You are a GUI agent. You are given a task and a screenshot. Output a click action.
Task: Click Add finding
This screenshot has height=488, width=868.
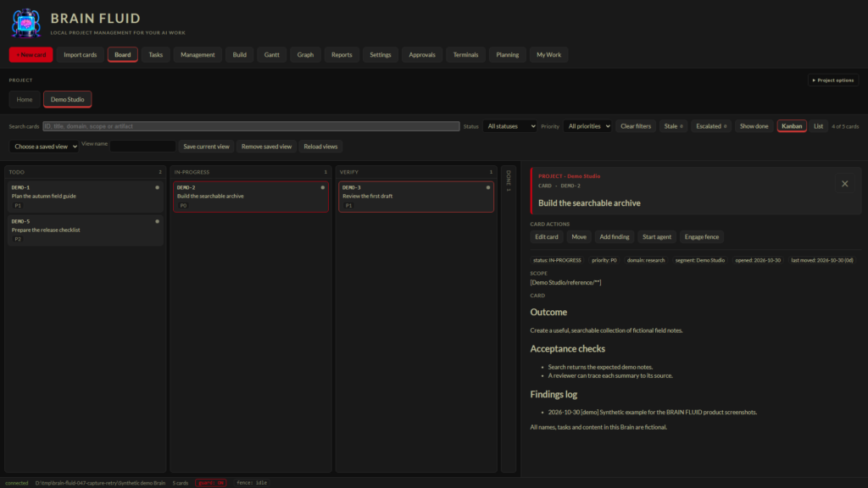click(615, 237)
